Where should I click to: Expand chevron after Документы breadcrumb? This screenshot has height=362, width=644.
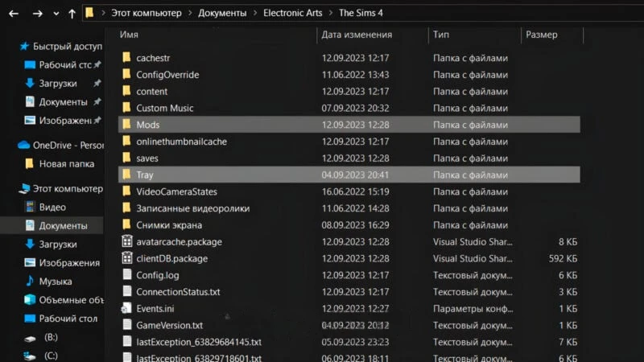[255, 13]
